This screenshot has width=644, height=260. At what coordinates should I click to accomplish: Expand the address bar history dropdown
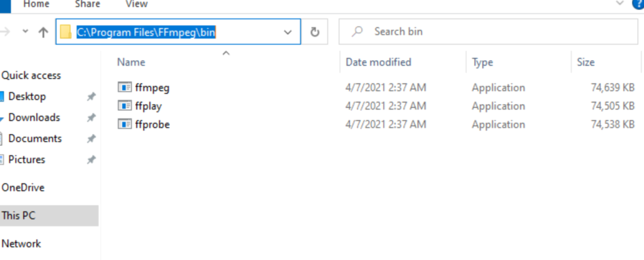[288, 32]
